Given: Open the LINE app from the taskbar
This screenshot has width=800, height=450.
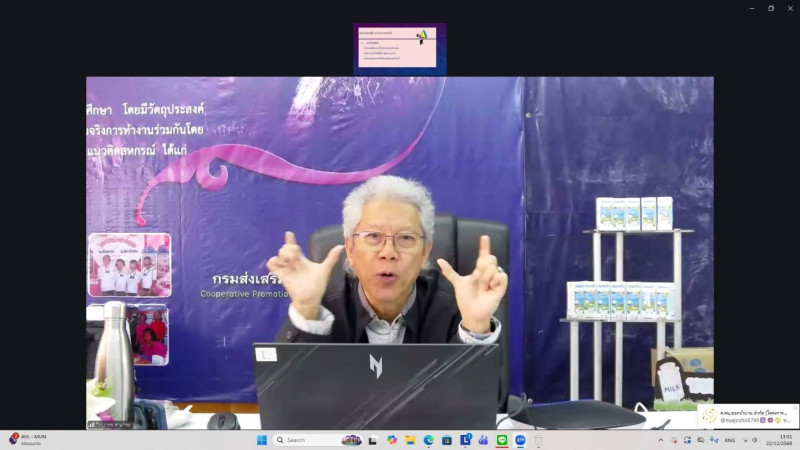Looking at the screenshot, I should (502, 440).
